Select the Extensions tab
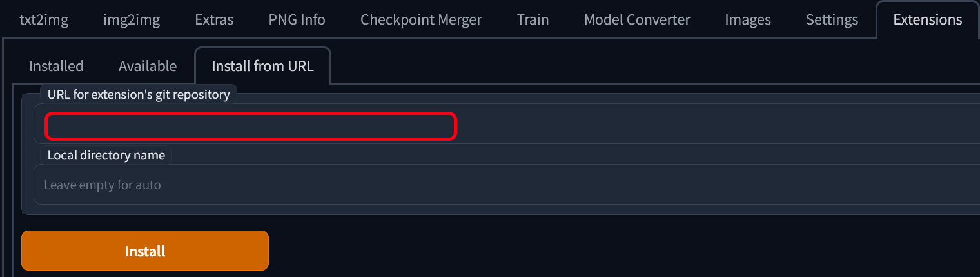Screen dimensions: 980x277 click(x=928, y=19)
